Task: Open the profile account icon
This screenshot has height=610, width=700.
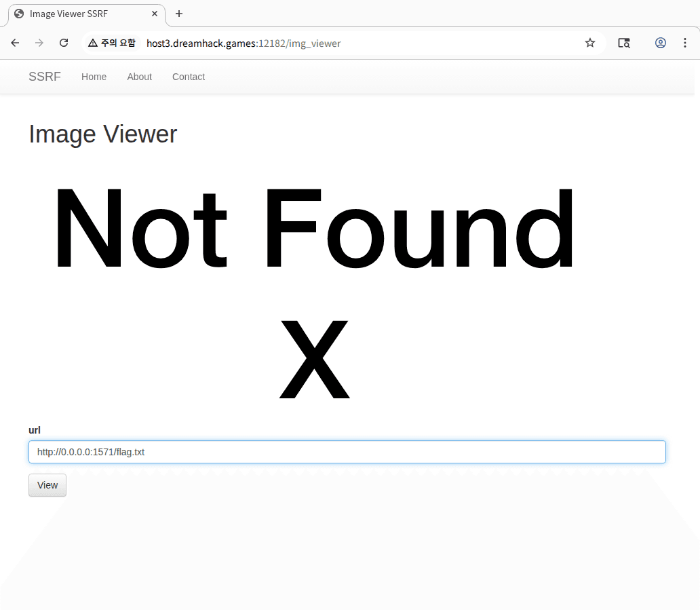Action: pos(660,43)
